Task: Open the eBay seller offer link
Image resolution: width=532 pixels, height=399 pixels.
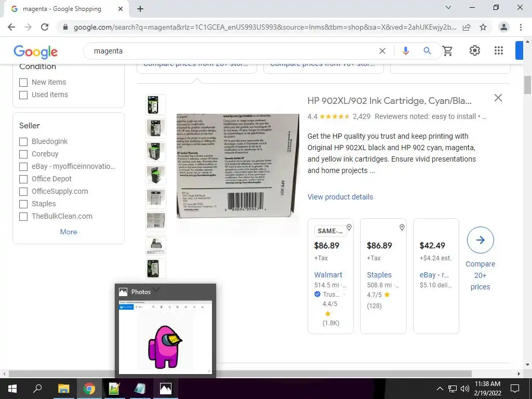Action: 434,275
